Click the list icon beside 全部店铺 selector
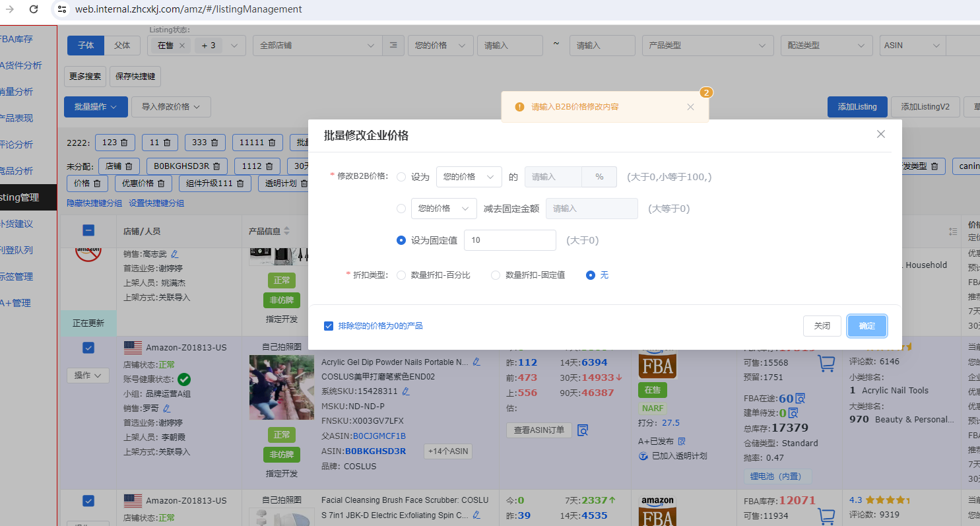 [393, 45]
